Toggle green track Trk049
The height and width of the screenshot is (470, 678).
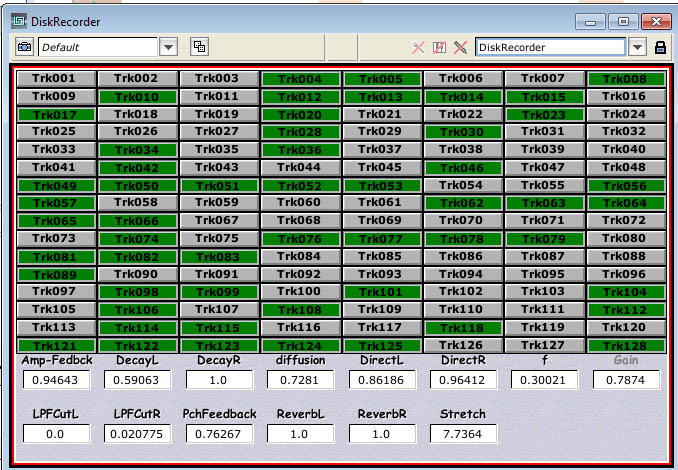(x=56, y=185)
